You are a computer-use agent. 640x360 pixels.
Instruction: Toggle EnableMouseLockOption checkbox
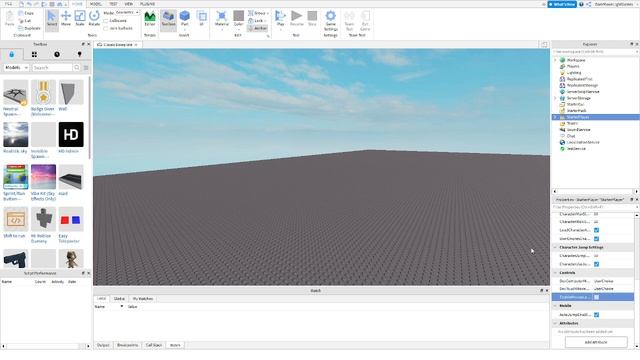(596, 297)
